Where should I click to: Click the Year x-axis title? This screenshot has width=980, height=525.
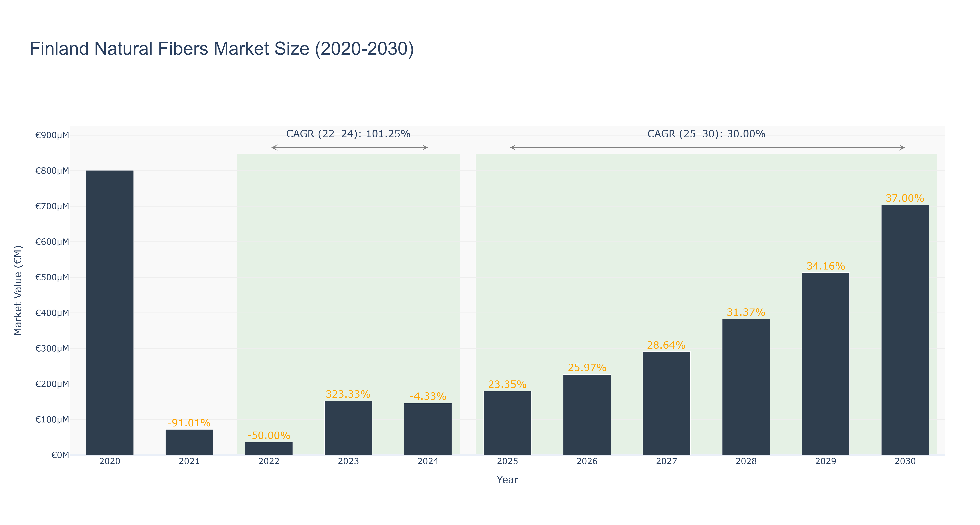tap(507, 480)
